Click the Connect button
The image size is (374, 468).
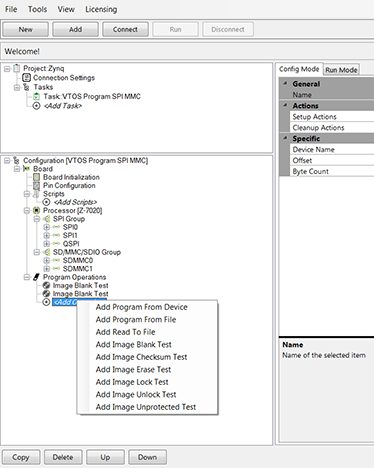point(125,29)
